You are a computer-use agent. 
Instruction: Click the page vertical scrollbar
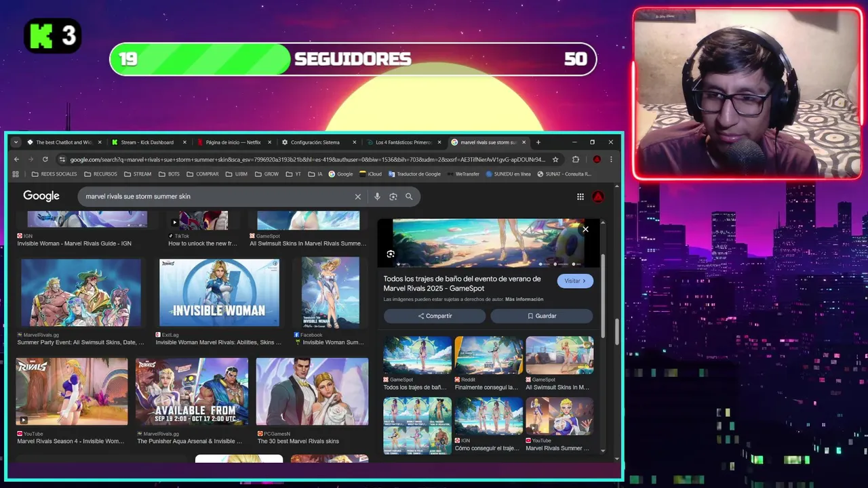click(x=617, y=332)
